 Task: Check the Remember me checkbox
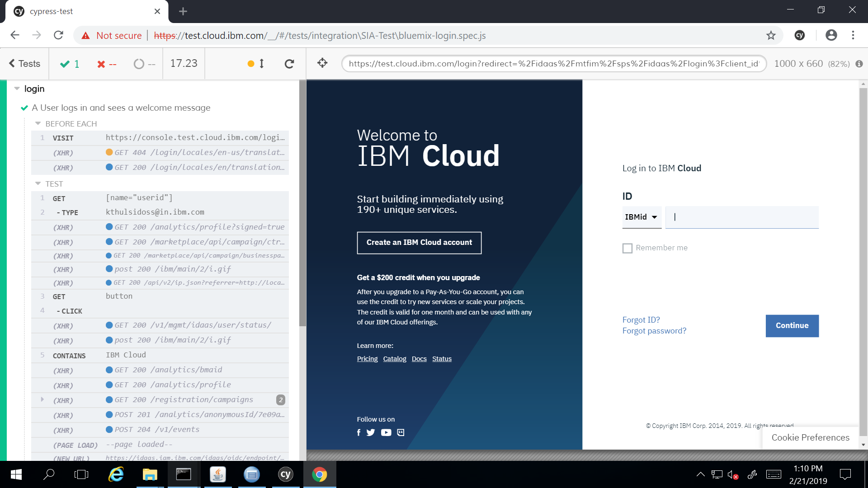coord(627,248)
